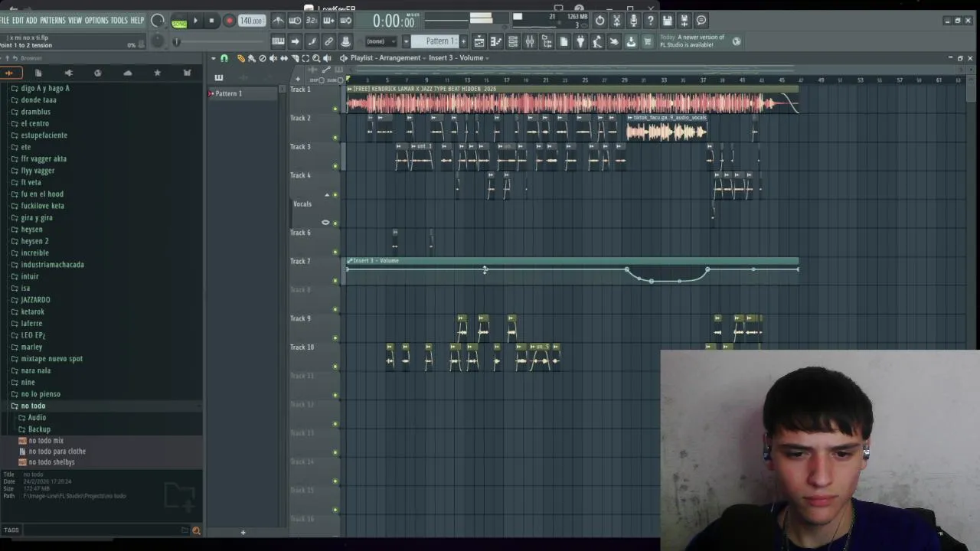Open the ADD menu
The width and height of the screenshot is (980, 551).
(x=31, y=21)
